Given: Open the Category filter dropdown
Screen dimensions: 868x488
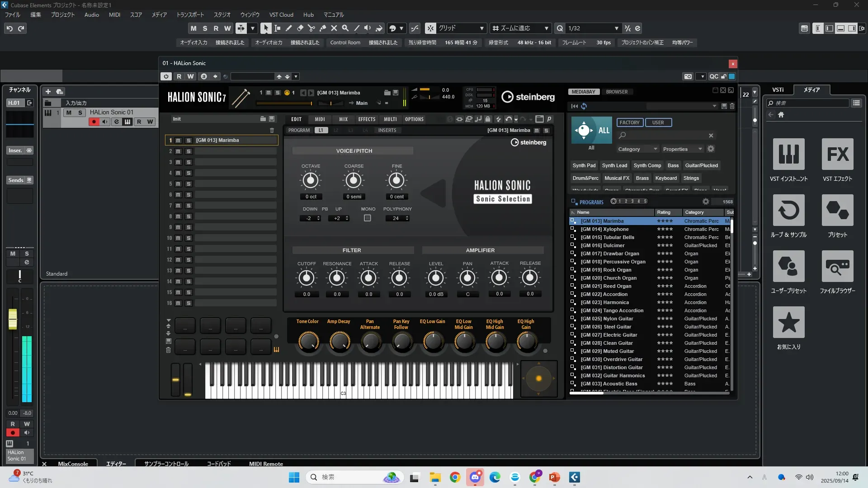Looking at the screenshot, I should click(637, 149).
